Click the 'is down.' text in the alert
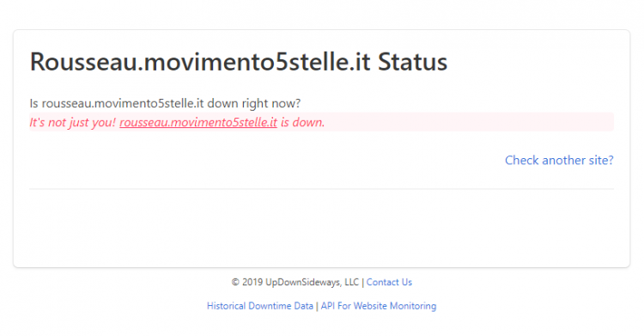 point(303,122)
